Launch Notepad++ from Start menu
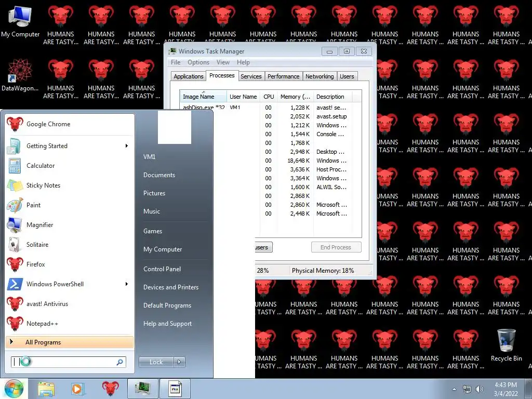Image resolution: width=532 pixels, height=399 pixels. pyautogui.click(x=70, y=323)
